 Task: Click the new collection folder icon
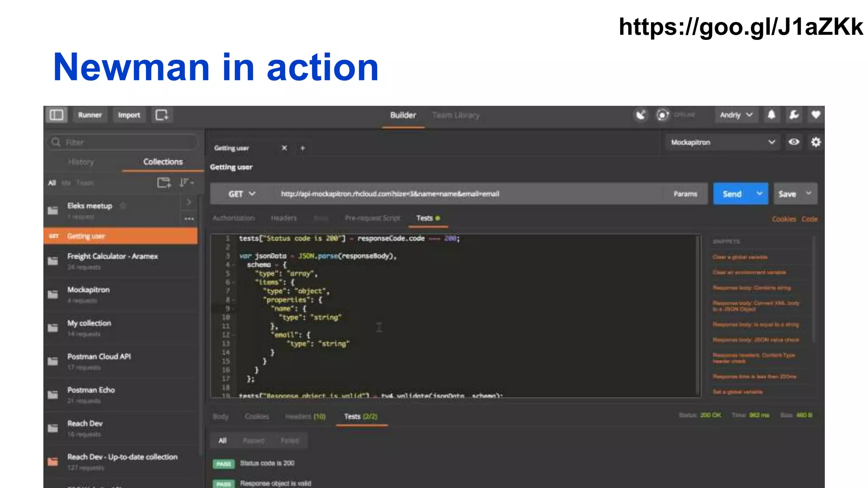click(164, 183)
